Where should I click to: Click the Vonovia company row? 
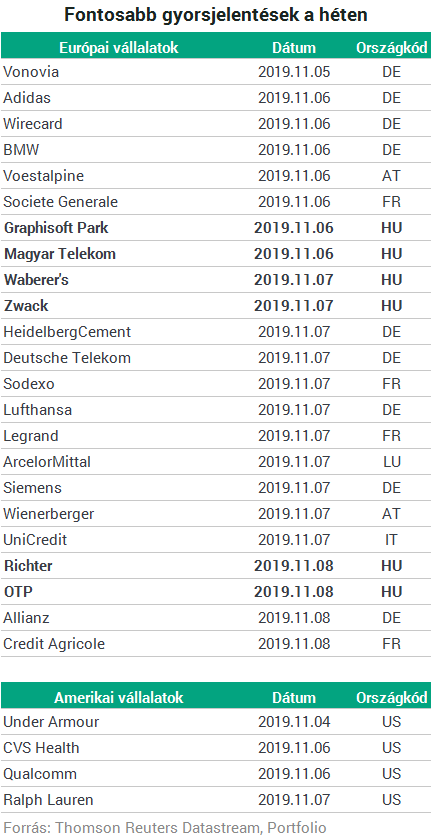click(216, 72)
